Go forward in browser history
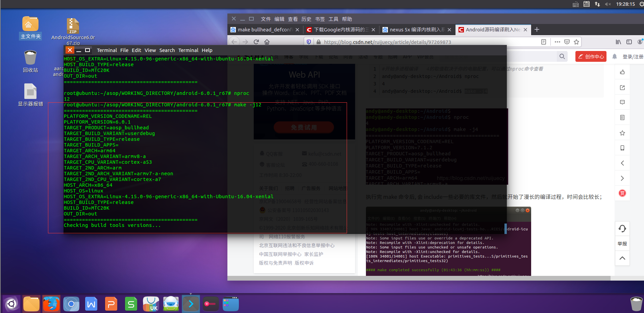Image resolution: width=644 pixels, height=313 pixels. (245, 42)
